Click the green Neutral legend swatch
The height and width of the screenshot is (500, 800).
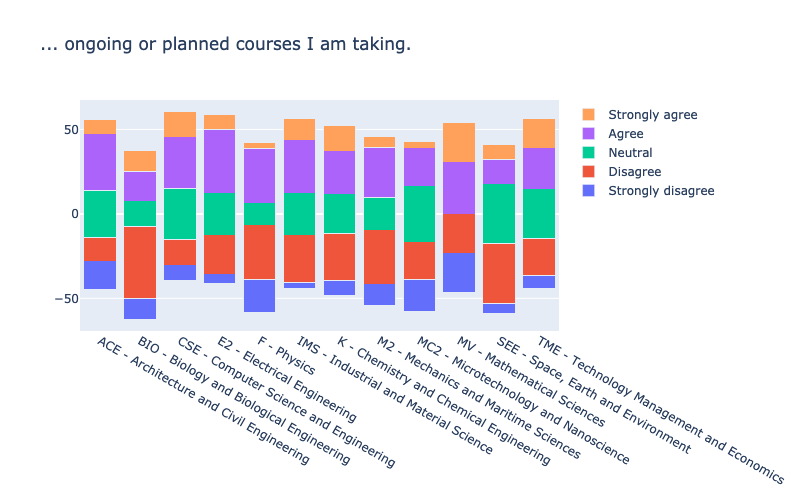(x=588, y=153)
